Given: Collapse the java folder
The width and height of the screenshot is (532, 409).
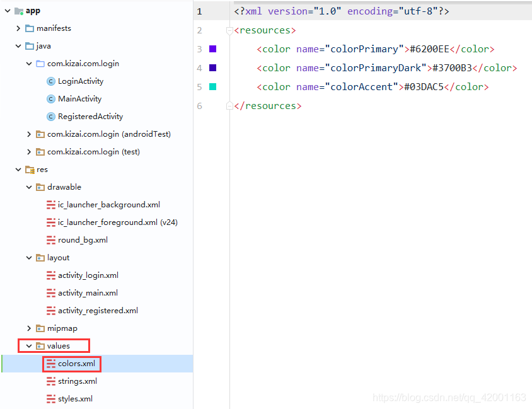Looking at the screenshot, I should point(18,46).
